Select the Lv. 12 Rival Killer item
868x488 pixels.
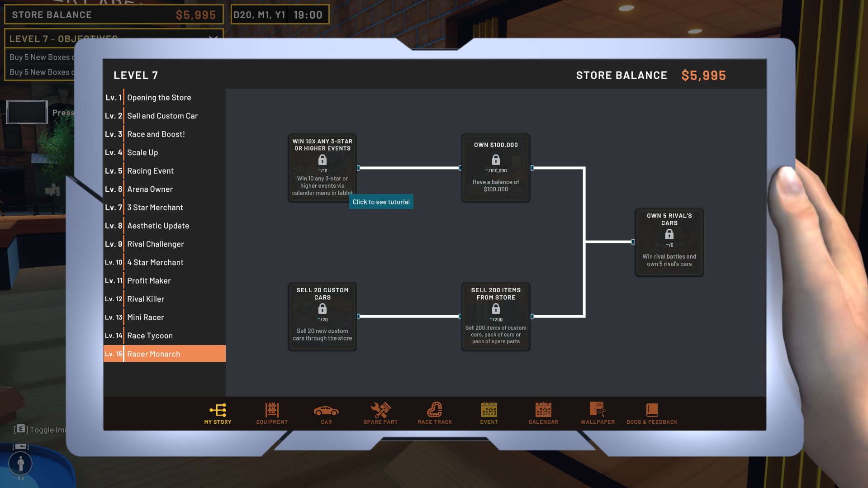click(146, 298)
